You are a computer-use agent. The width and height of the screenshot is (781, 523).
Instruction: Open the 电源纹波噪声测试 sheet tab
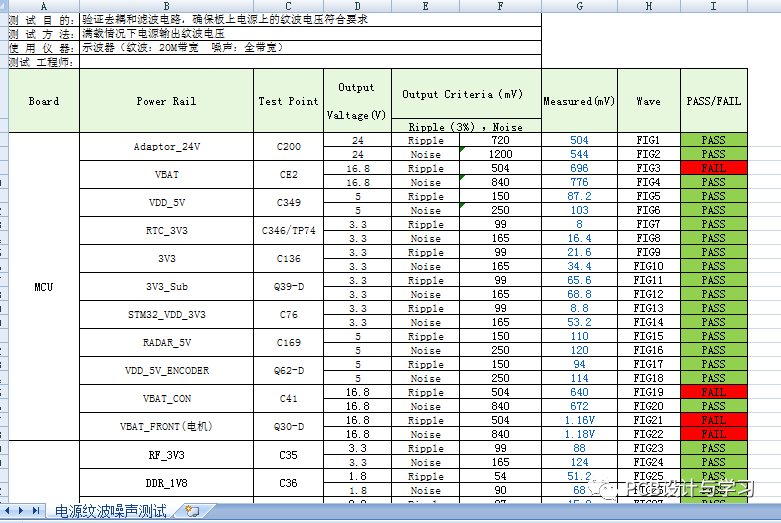110,511
